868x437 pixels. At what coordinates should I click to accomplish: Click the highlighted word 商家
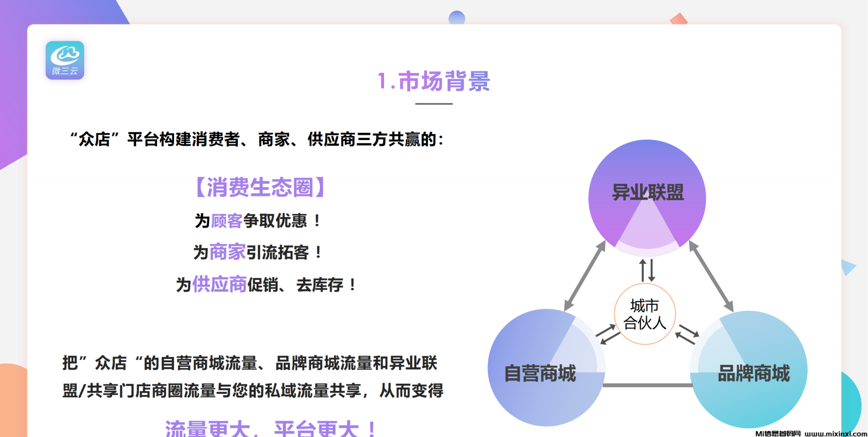pyautogui.click(x=227, y=252)
